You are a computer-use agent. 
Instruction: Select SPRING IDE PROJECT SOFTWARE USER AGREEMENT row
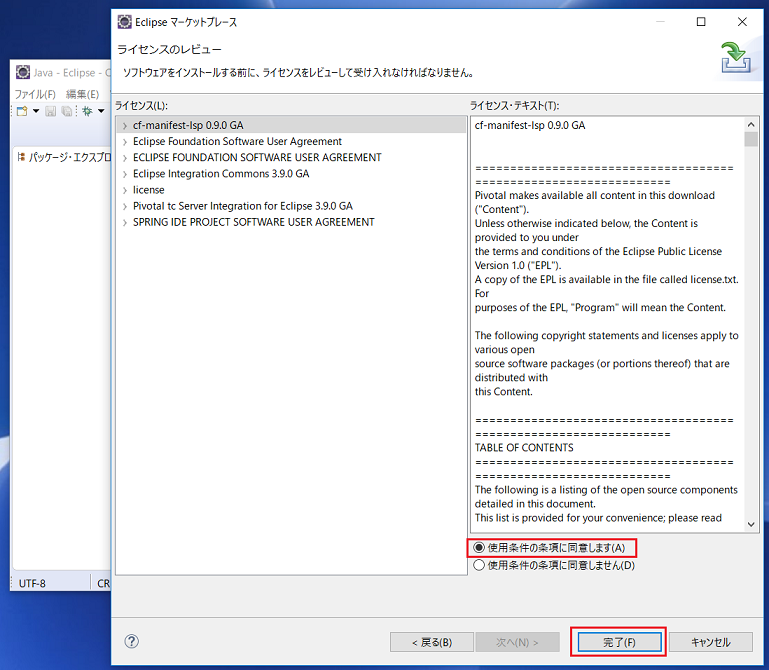pos(254,222)
